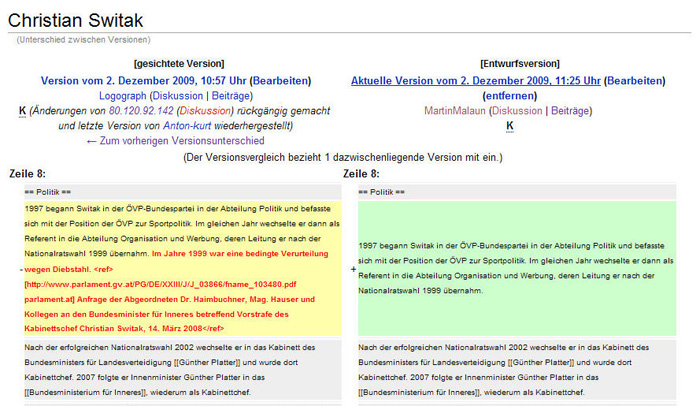Screen dimensions: 700x406
Task: Click the K marker under Logograph
Action: coord(22,111)
